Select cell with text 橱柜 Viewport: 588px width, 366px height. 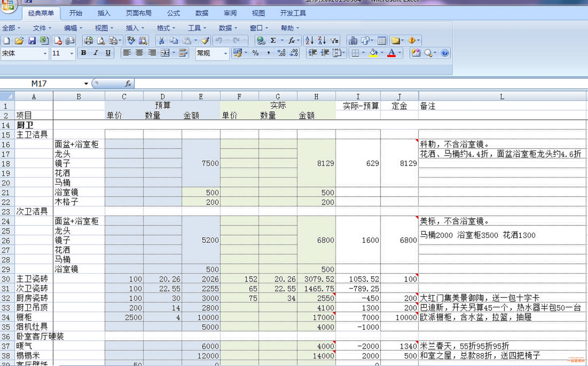(x=34, y=317)
